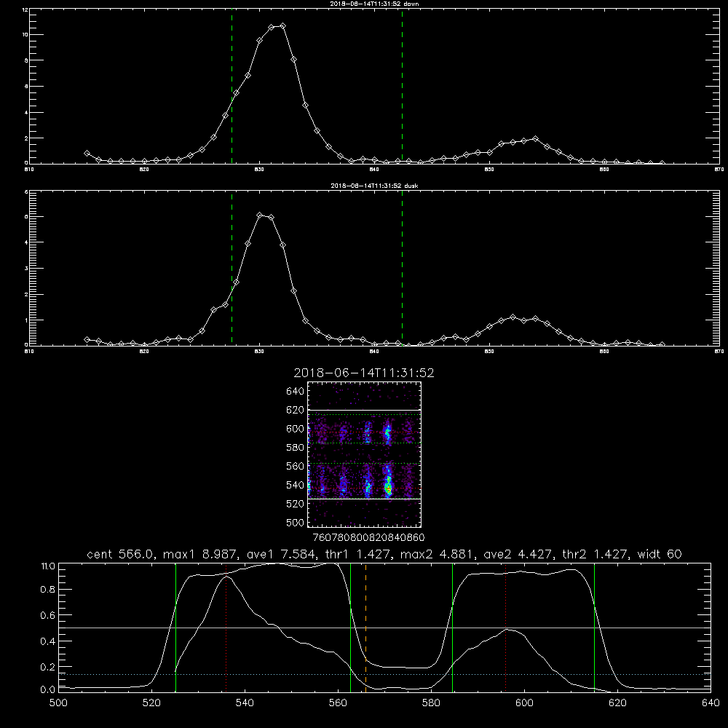Screen dimensions: 728x728
Task: Click the solid green line near 563
Action: [351, 628]
